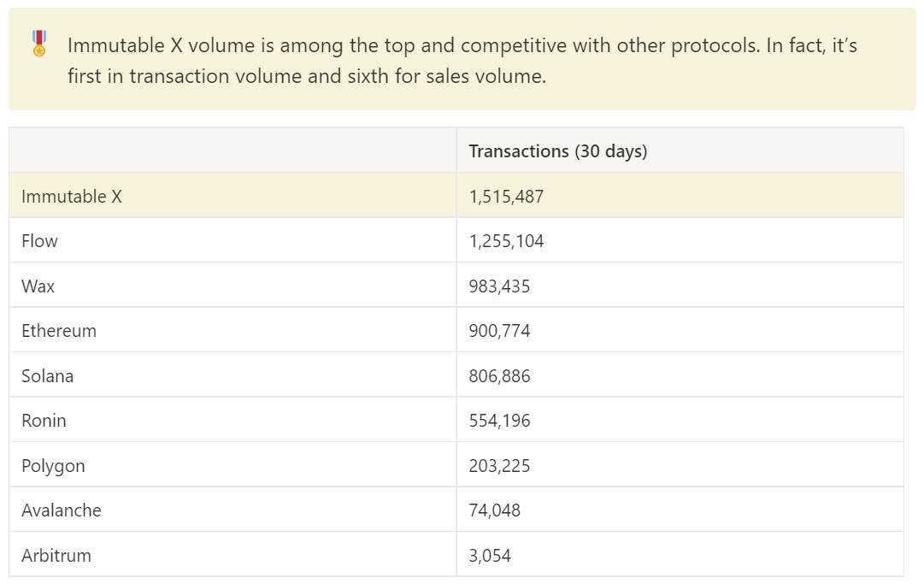Screen dimensions: 924x584
Task: Select the Arbitrum row name
Action: 56,556
